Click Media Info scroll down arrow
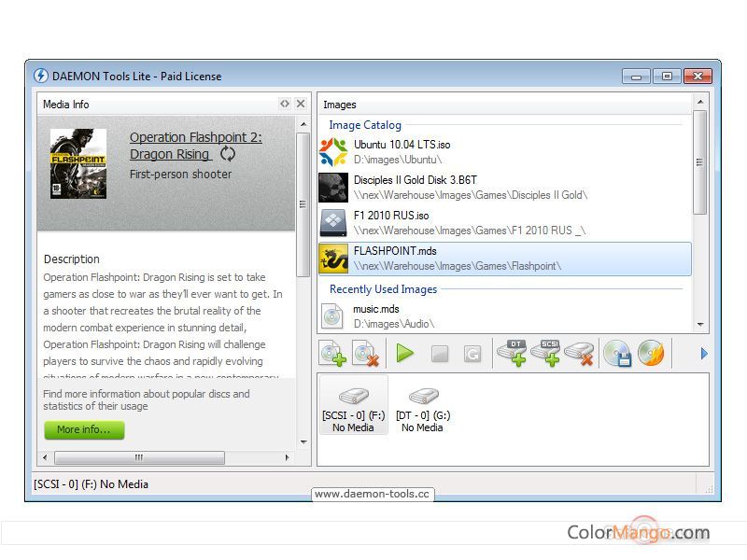This screenshot has width=747, height=560. [303, 442]
